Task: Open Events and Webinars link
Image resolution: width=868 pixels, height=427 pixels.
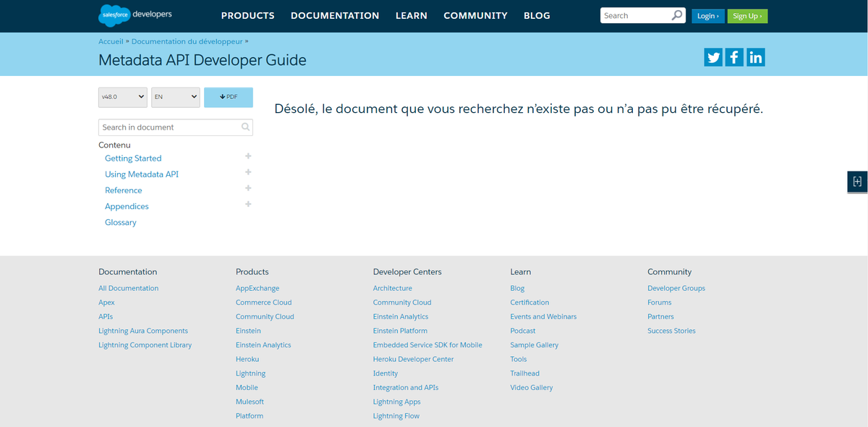Action: click(543, 316)
